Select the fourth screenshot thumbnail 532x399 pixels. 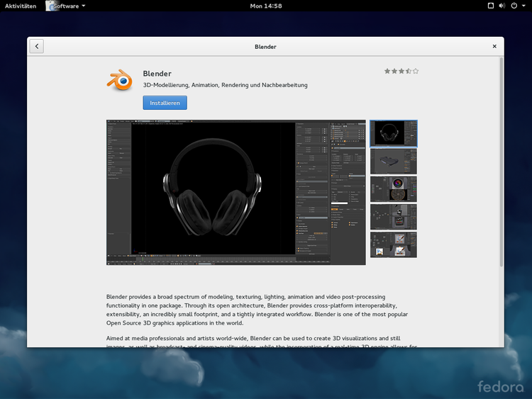pos(394,217)
